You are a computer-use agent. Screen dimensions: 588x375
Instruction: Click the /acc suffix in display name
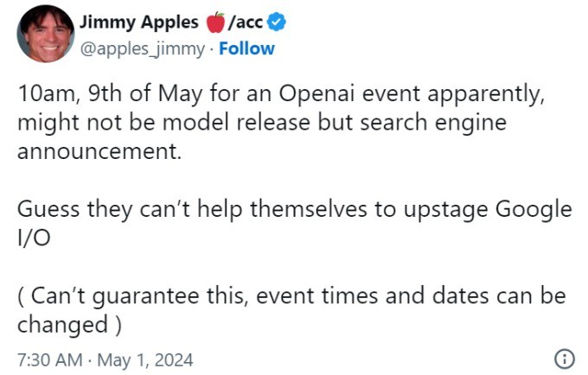point(246,22)
